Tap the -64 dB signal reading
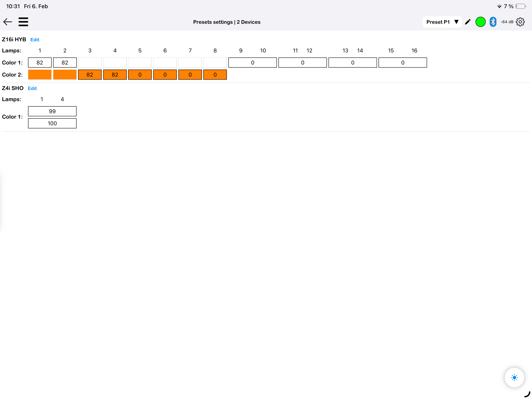This screenshot has height=399, width=532. 507,22
